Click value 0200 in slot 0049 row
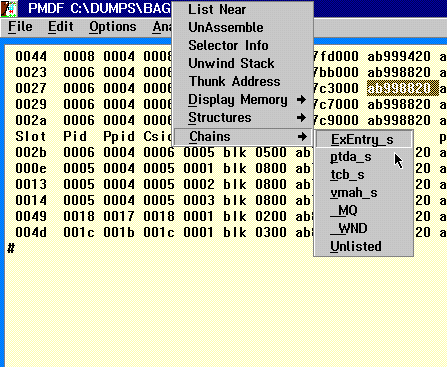Screen dimensions: 447x367 point(271,216)
